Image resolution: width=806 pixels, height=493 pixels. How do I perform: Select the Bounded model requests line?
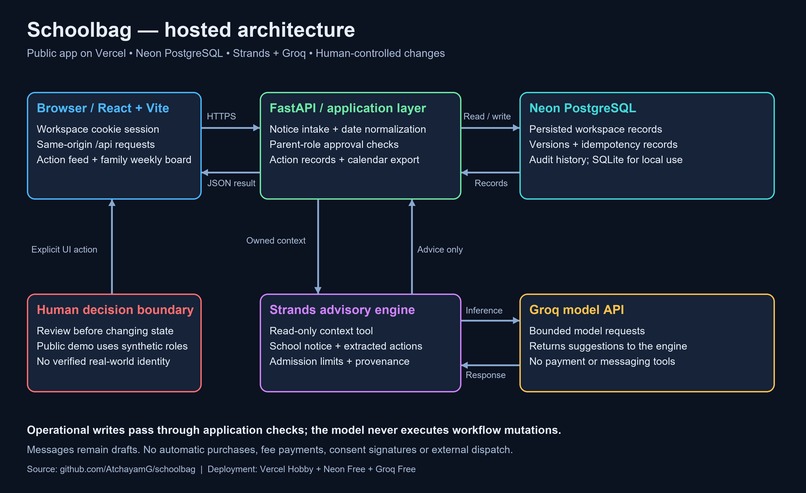click(x=587, y=331)
